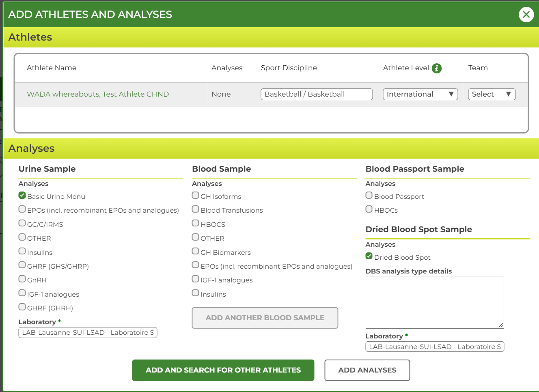Enable GH Biomarkers checkbox
Viewport: 539px width, 392px height.
coord(196,251)
